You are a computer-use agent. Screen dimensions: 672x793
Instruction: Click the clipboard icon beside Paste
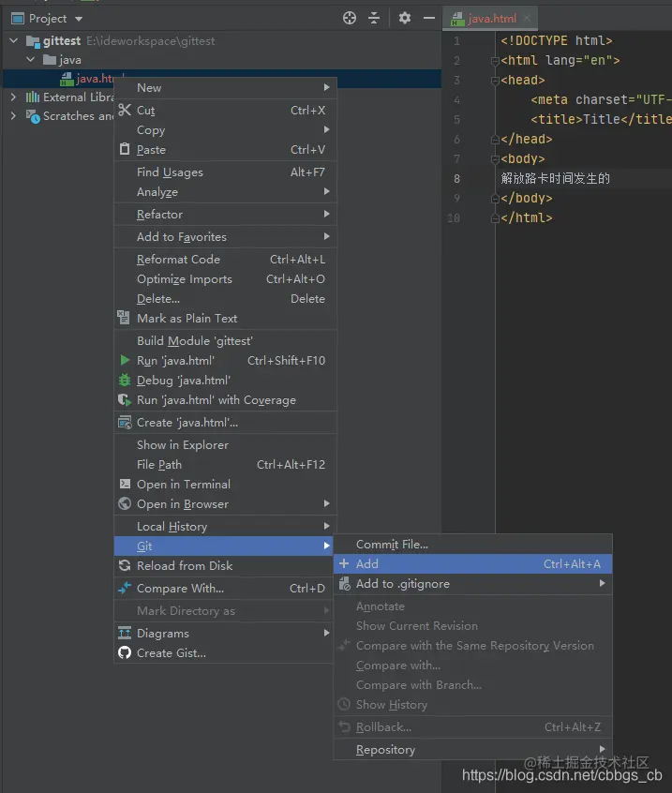(x=125, y=149)
